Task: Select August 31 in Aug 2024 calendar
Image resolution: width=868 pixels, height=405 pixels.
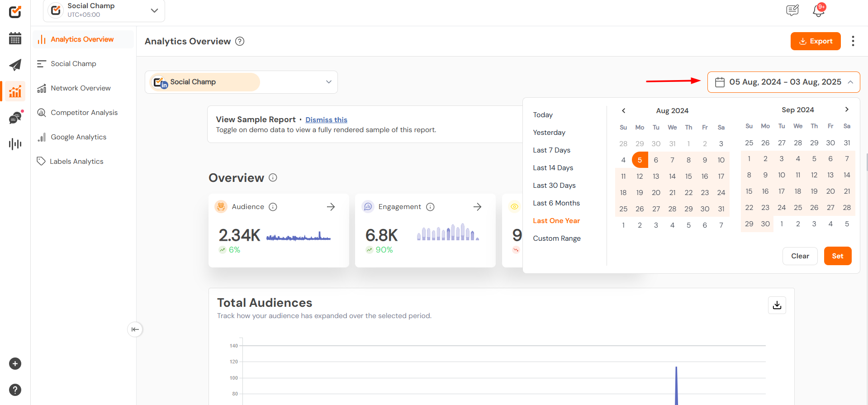Action: (721, 209)
